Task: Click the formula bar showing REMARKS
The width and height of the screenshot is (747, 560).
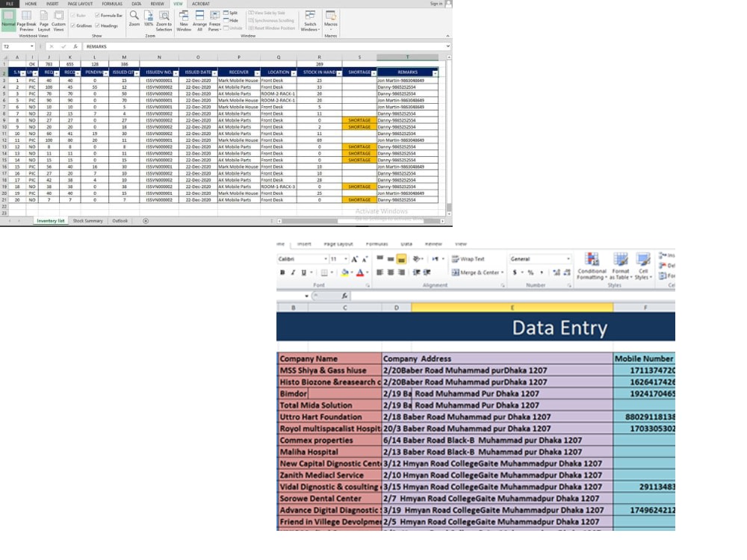Action: (264, 46)
